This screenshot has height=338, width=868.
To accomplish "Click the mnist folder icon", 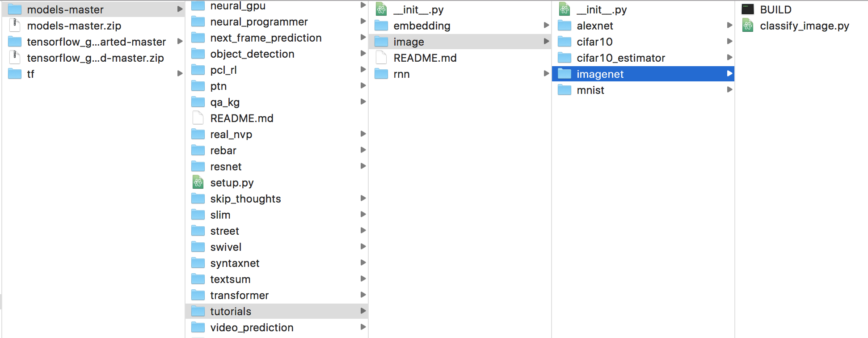I will tap(565, 90).
